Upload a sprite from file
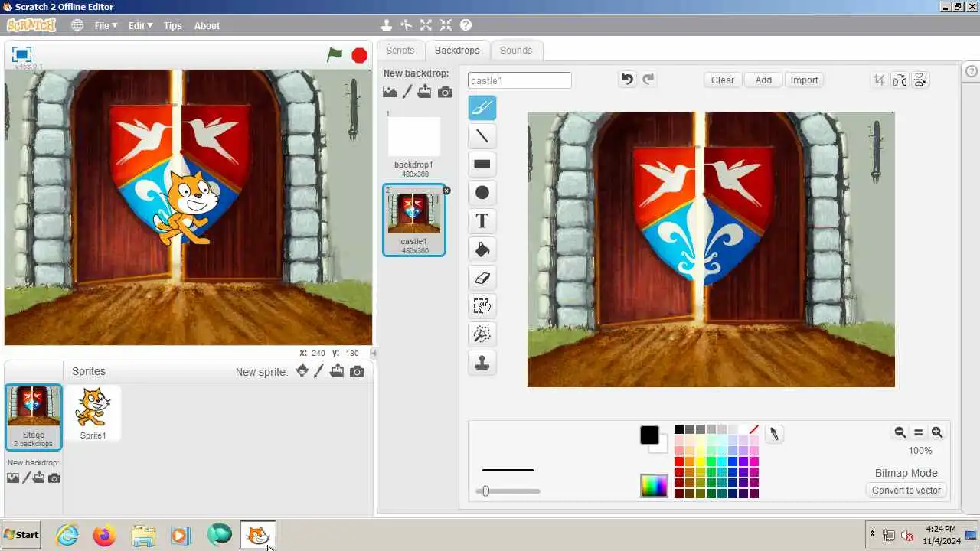Viewport: 980px width, 551px height. 337,371
